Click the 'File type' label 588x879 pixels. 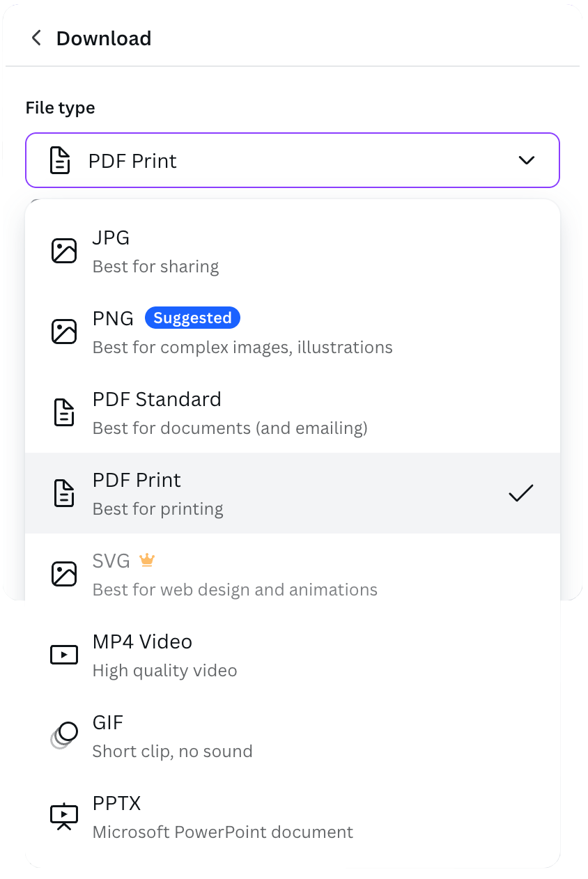point(61,108)
